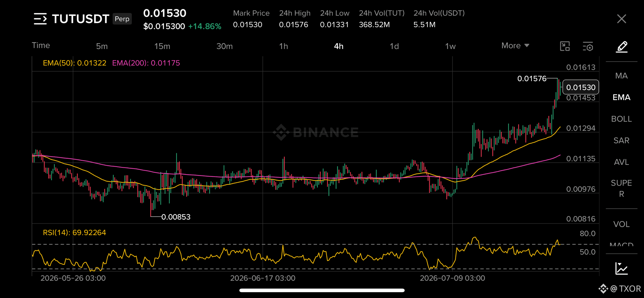This screenshot has width=644, height=298.
Task: Click the EMA(50) value label
Action: point(74,63)
